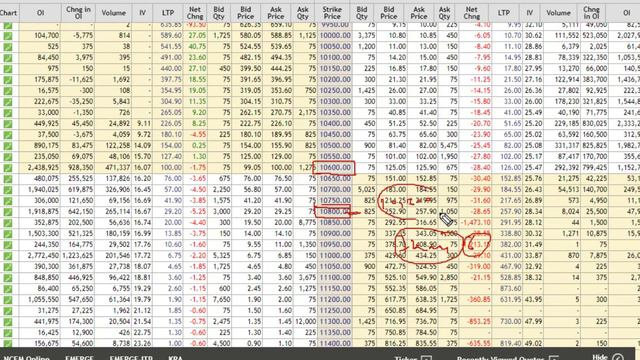Open the 10700.00 strike price link
Viewport: 640px width, 360px height.
click(x=335, y=190)
